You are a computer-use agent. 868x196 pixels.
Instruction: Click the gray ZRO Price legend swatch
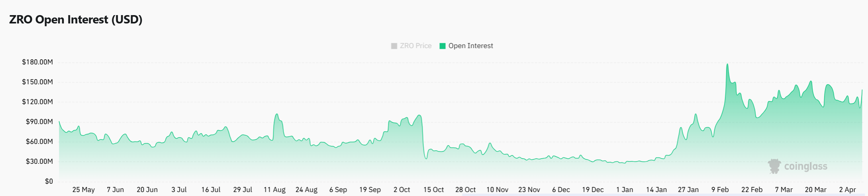click(394, 46)
